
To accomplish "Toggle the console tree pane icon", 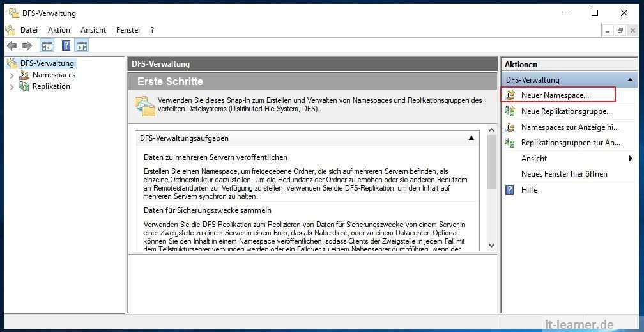I will [x=47, y=45].
